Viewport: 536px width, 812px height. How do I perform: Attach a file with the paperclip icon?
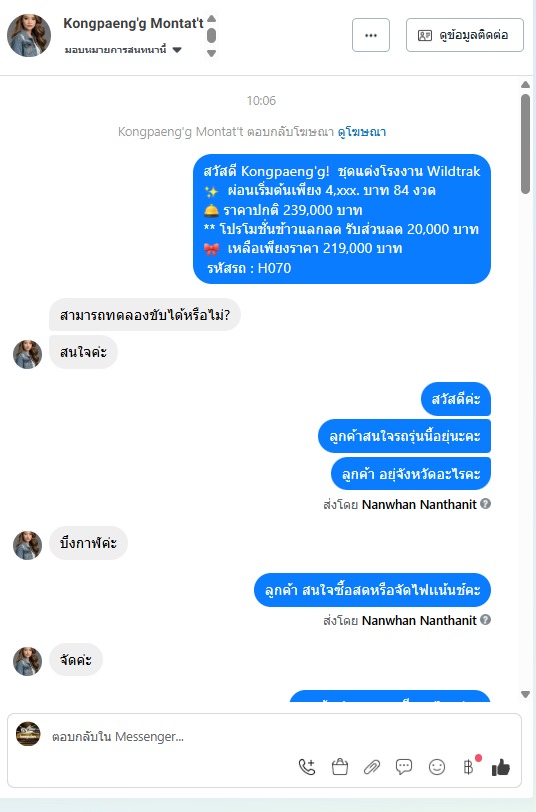pyautogui.click(x=372, y=767)
